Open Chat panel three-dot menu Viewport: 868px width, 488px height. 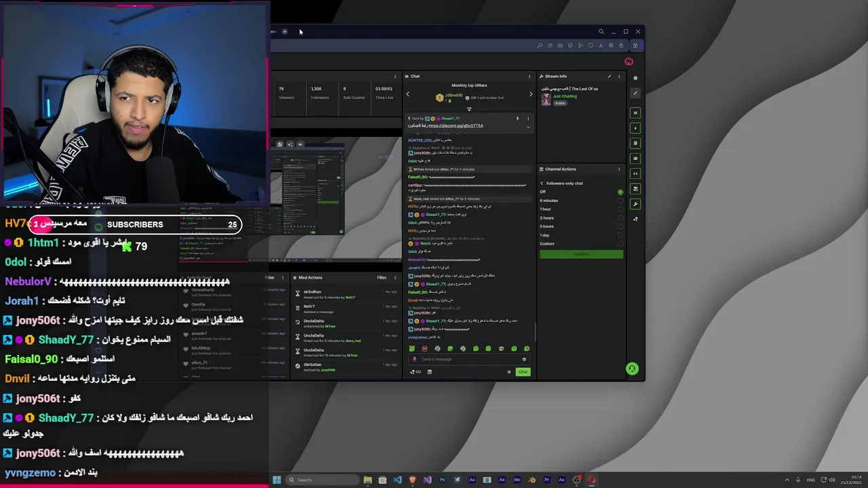coord(530,76)
